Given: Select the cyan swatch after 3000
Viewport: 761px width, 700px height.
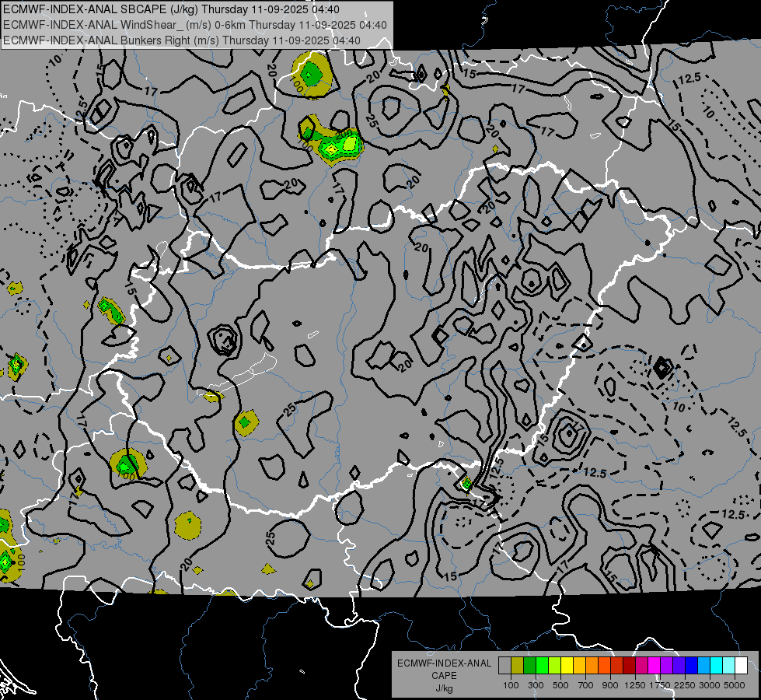Looking at the screenshot, I should click(717, 666).
